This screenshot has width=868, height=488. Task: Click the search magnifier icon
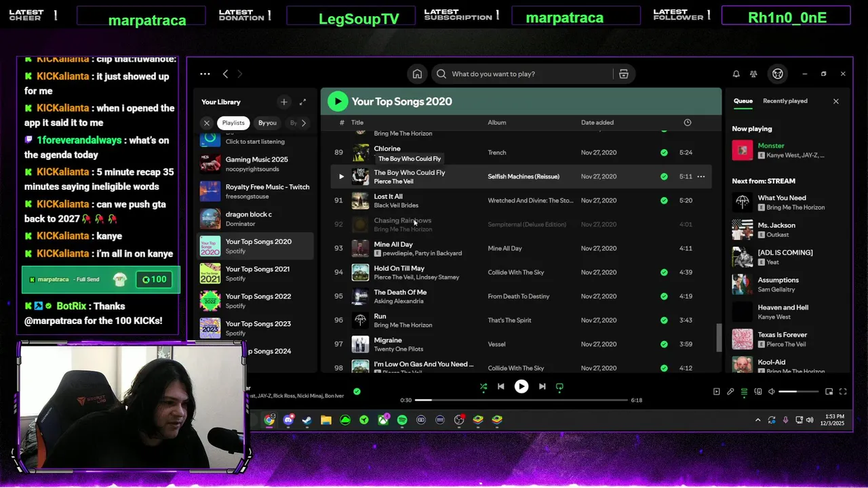[x=441, y=74]
